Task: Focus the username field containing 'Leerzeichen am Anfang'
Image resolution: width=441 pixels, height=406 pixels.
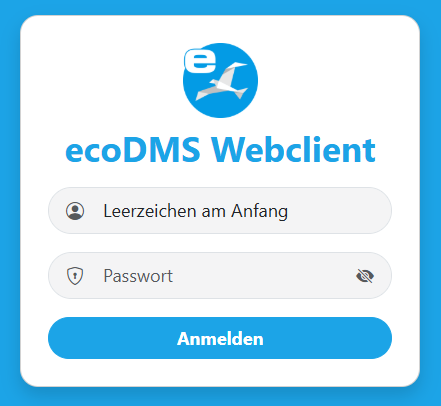Action: pyautogui.click(x=220, y=211)
